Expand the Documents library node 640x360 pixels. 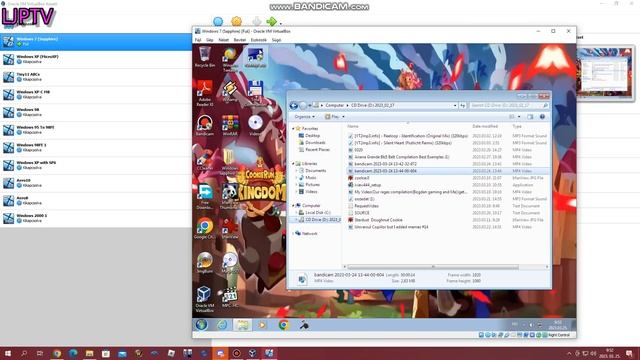pyautogui.click(x=297, y=170)
